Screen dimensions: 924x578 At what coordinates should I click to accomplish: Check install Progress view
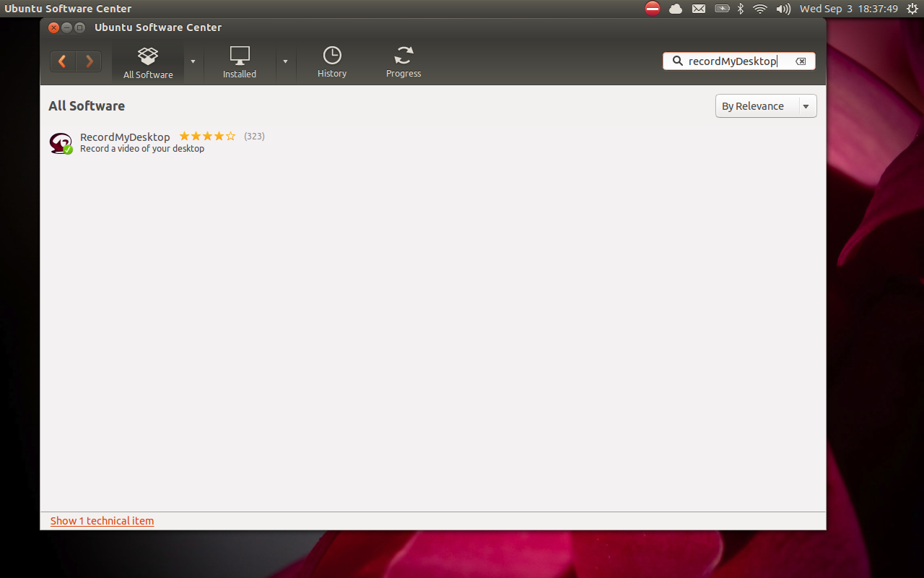coord(403,61)
